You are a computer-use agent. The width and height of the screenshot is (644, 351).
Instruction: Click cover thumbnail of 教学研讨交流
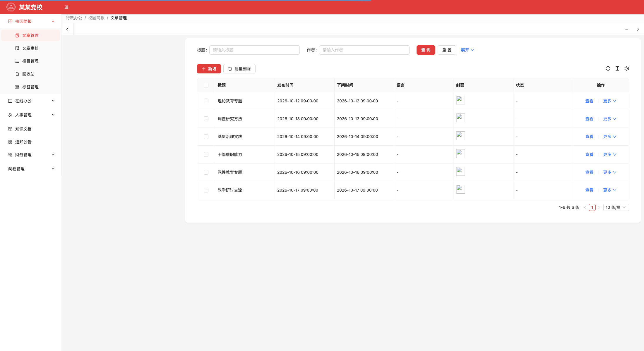click(460, 189)
